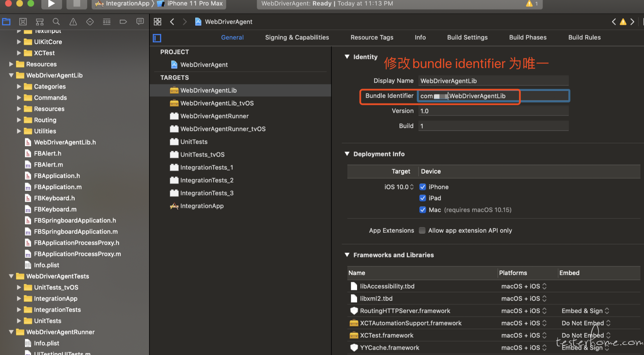Click the warning count in activity bar
This screenshot has width=644, height=355.
click(x=532, y=3)
